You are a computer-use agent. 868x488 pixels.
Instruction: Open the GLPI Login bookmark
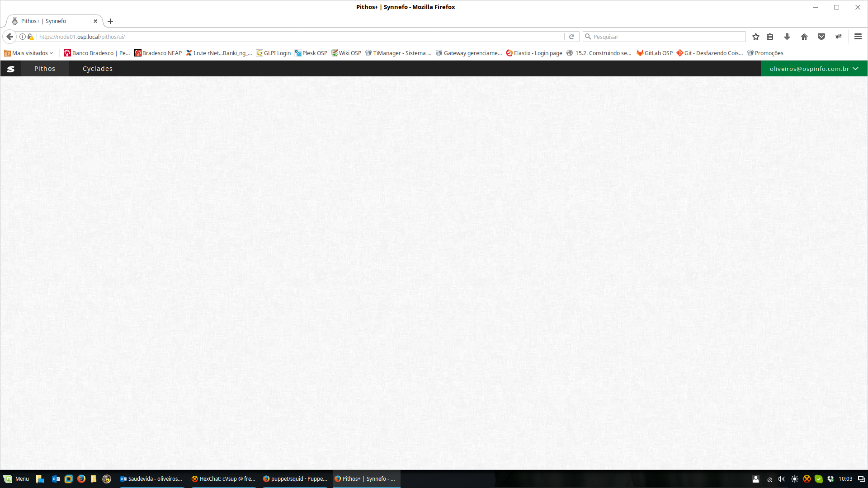(274, 53)
